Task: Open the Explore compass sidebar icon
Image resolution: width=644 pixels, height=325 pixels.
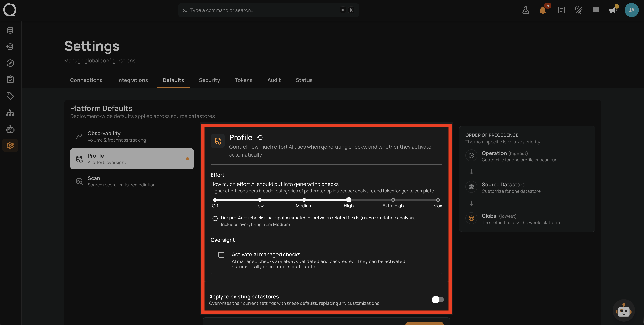Action: pyautogui.click(x=10, y=63)
